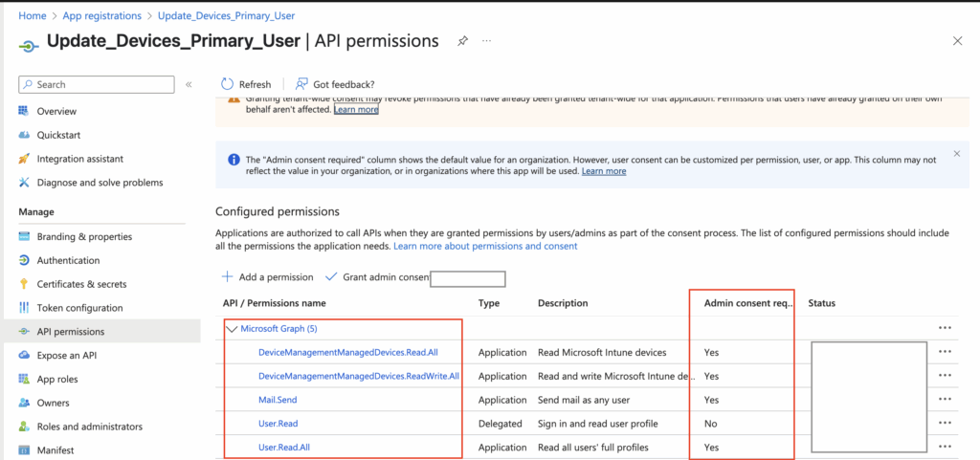Navigate to App registrations breadcrumb
This screenshot has width=980, height=460.
(102, 16)
